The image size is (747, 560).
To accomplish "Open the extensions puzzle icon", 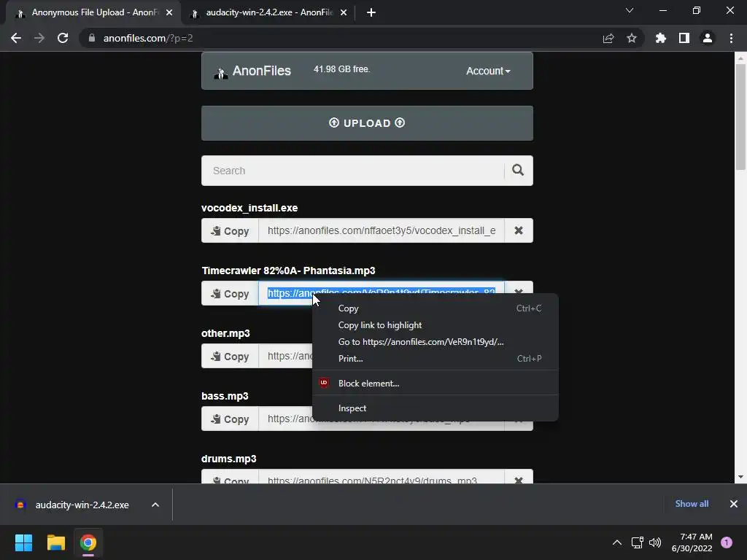I will click(661, 38).
